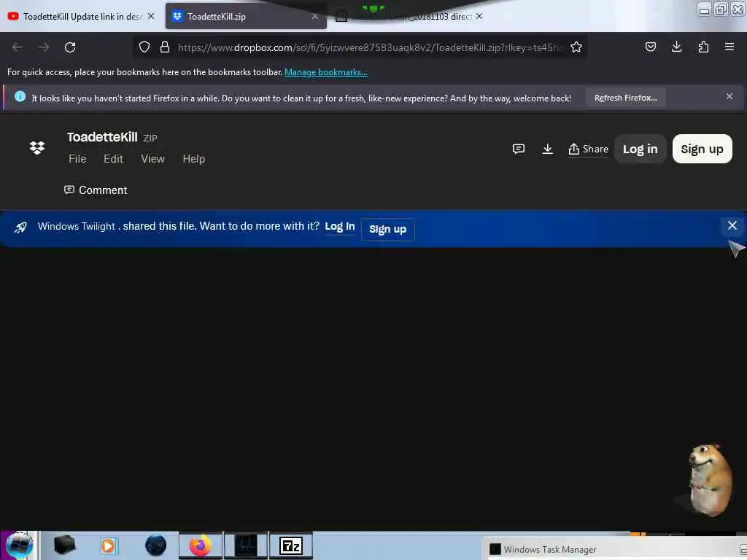Open the Dropbox View menu
Screen dimensions: 747x560
coord(152,158)
